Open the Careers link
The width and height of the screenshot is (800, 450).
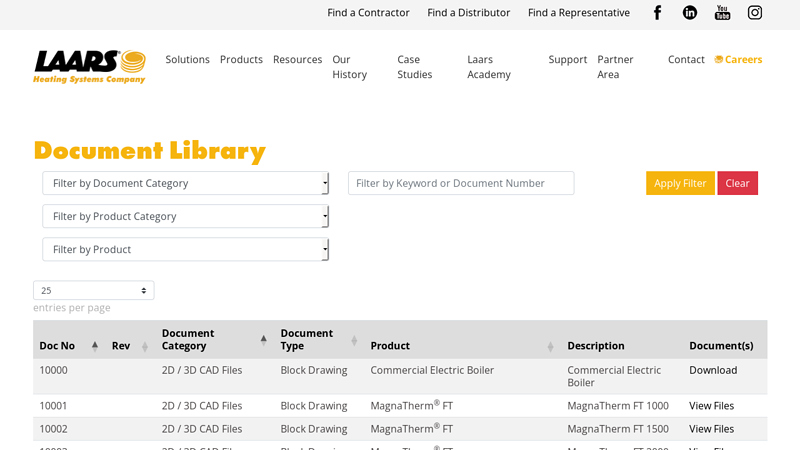coord(738,59)
